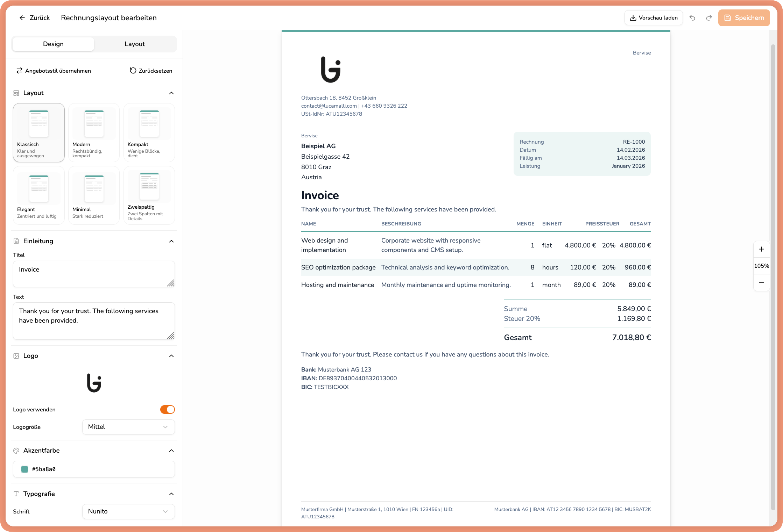Switch to the Layout tab
Image resolution: width=783 pixels, height=532 pixels.
[x=134, y=44]
